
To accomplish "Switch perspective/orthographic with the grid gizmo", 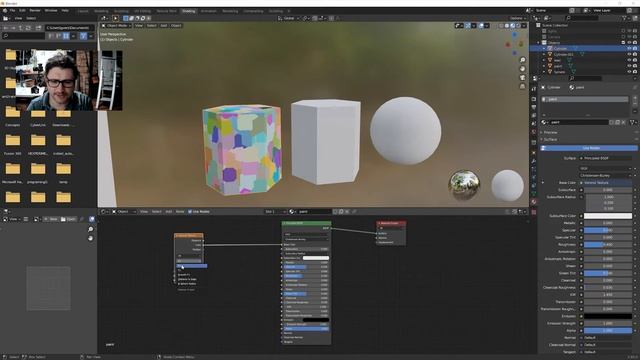I will tap(522, 86).
